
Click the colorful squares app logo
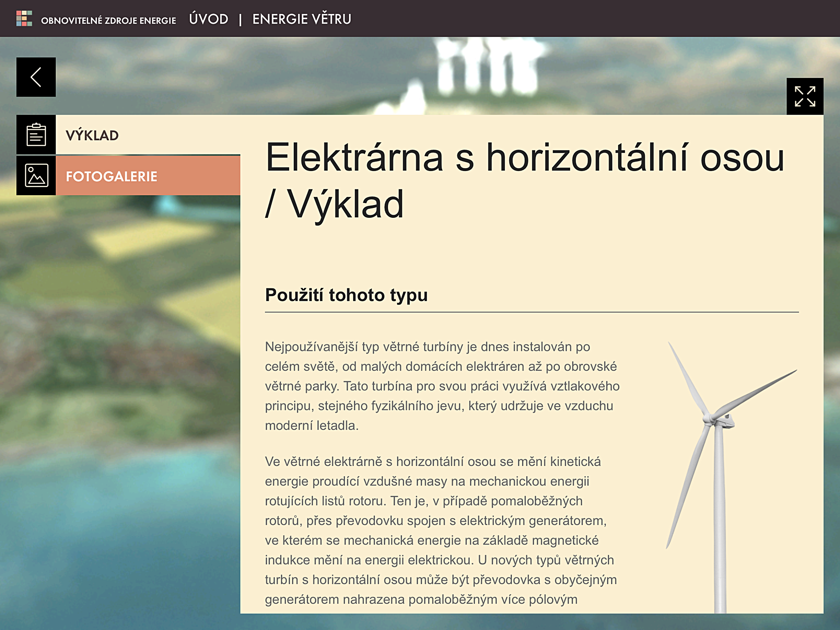click(x=24, y=18)
